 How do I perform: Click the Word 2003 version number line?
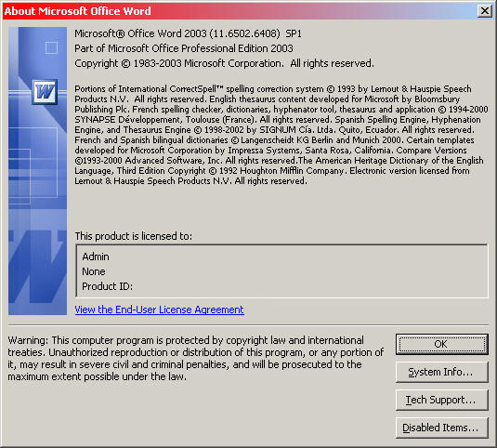pos(188,33)
